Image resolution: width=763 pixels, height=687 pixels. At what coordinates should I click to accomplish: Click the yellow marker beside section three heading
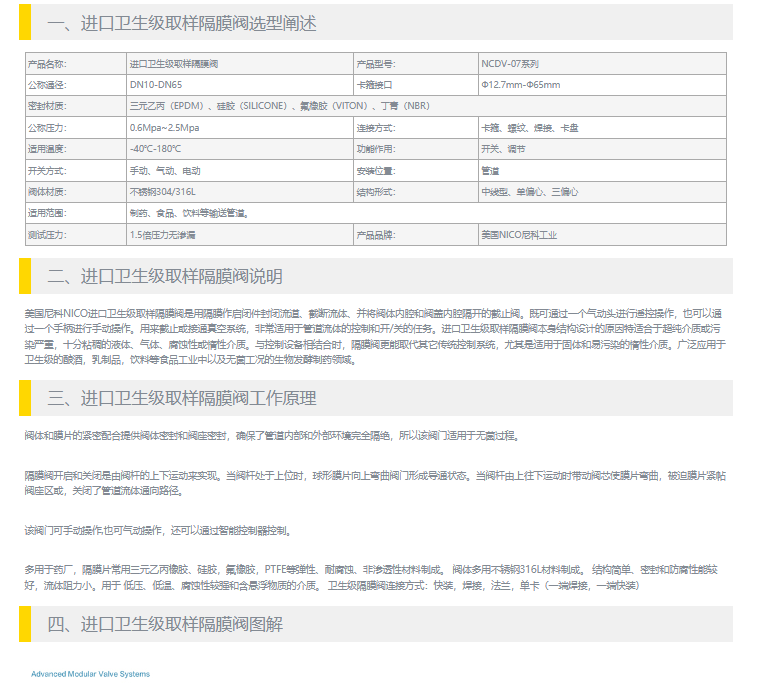click(x=26, y=398)
